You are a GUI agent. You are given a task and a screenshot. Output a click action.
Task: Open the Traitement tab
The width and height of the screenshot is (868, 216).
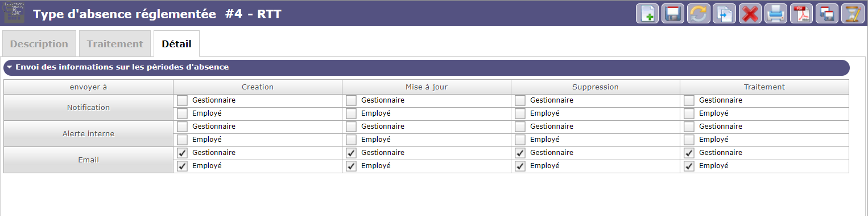coord(115,44)
